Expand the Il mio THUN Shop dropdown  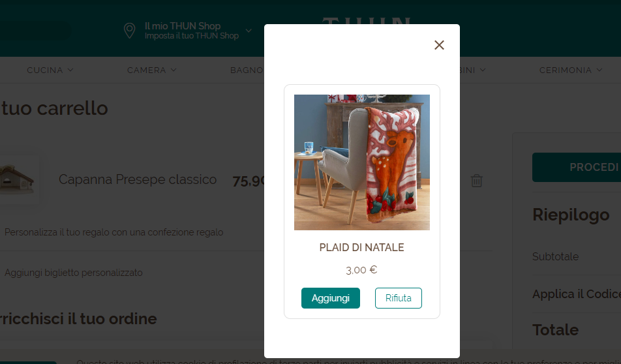(249, 31)
